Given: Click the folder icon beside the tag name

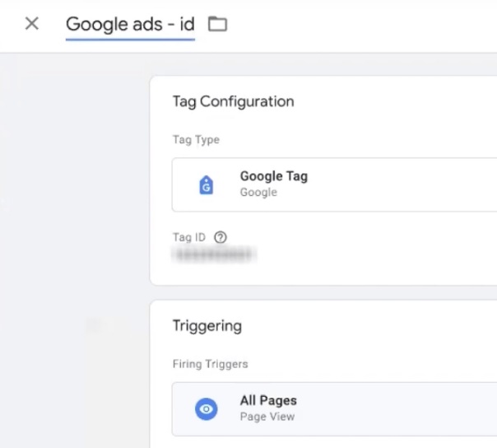Looking at the screenshot, I should [x=217, y=24].
